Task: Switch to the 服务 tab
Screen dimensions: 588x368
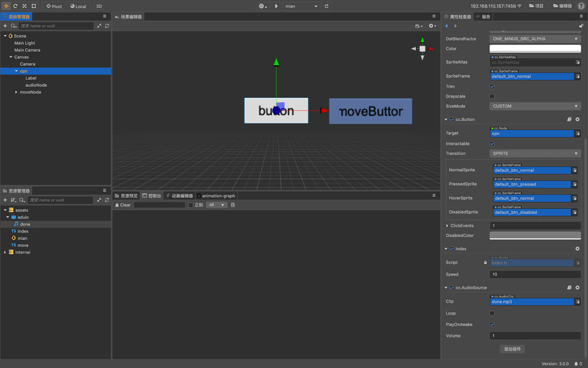Action: [x=483, y=17]
